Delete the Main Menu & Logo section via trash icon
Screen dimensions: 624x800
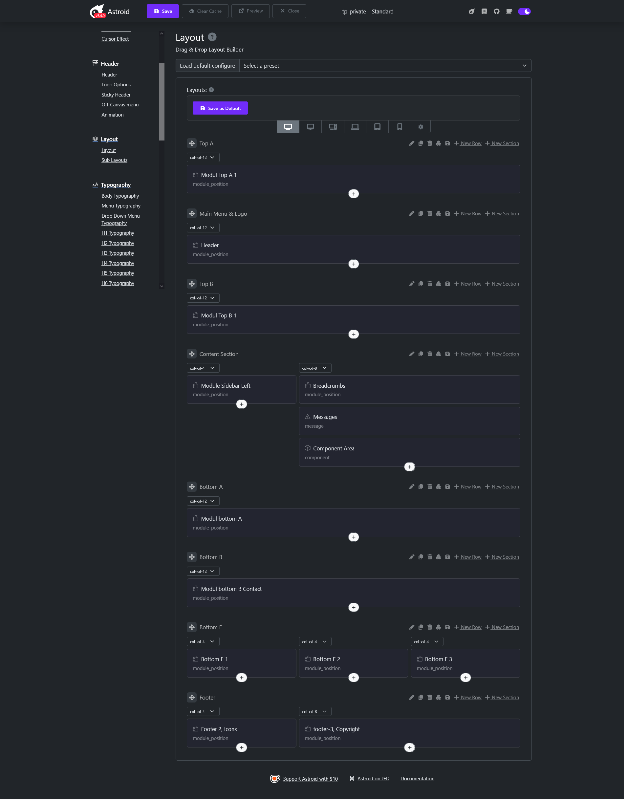coord(429,213)
